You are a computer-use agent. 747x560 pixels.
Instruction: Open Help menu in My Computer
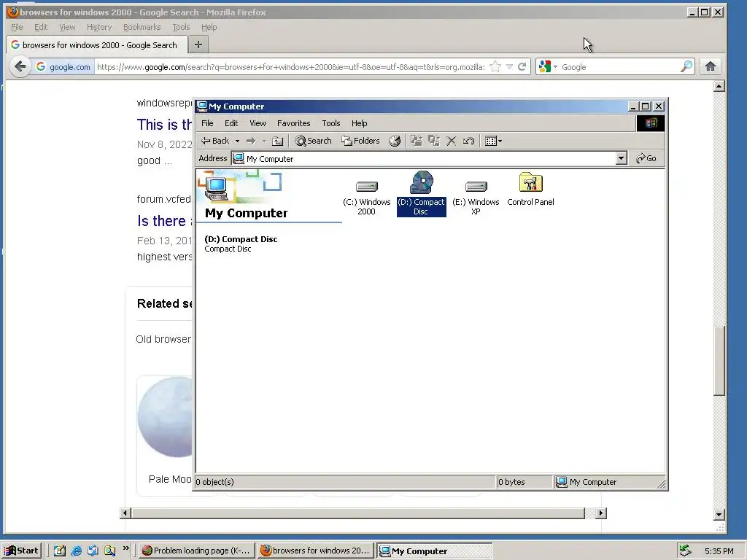[359, 123]
